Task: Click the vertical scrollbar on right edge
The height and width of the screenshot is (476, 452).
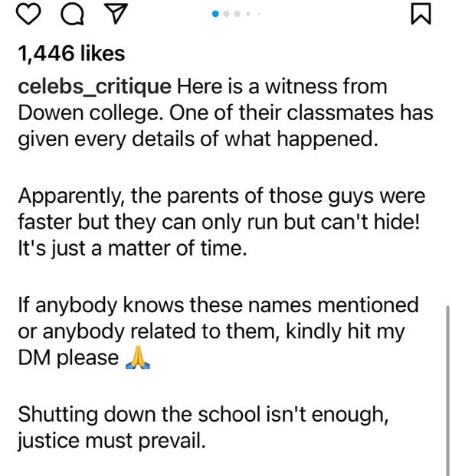Action: (x=447, y=390)
